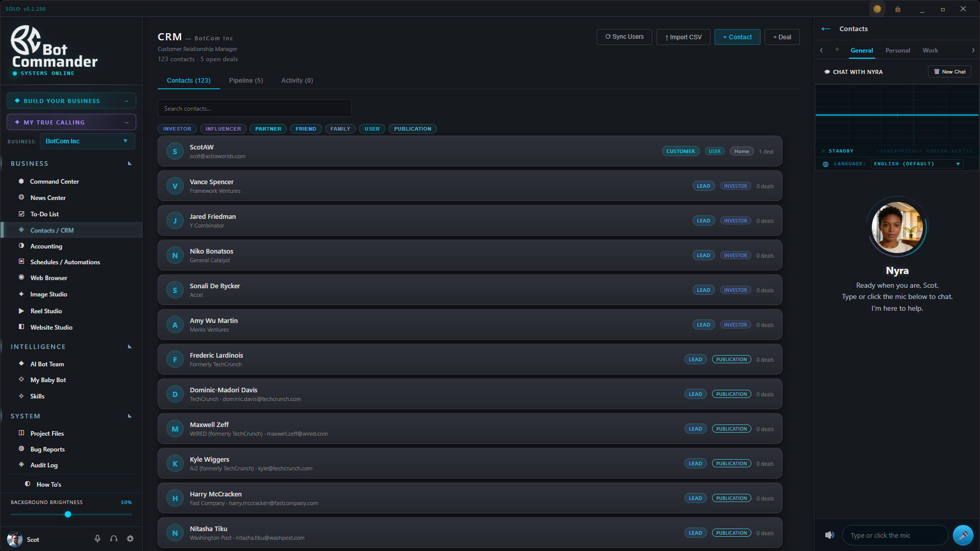The image size is (980, 551).
Task: Open ScotAW contact row
Action: (470, 152)
